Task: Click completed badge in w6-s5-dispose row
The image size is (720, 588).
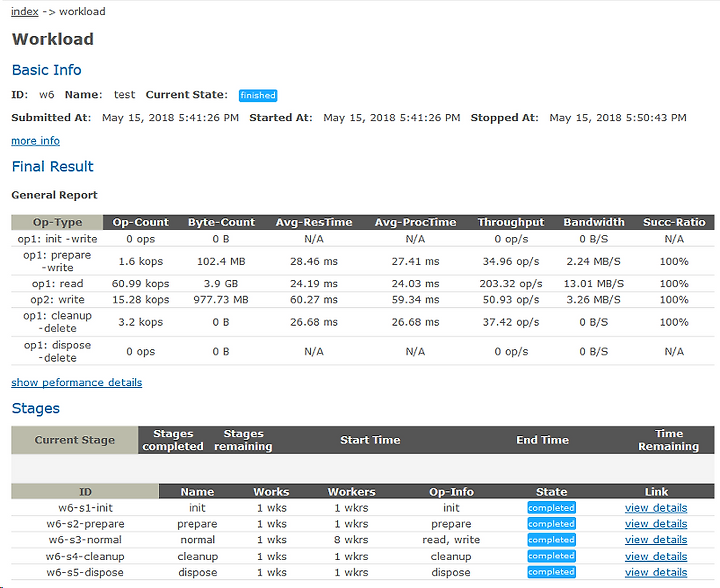Action: pyautogui.click(x=551, y=572)
